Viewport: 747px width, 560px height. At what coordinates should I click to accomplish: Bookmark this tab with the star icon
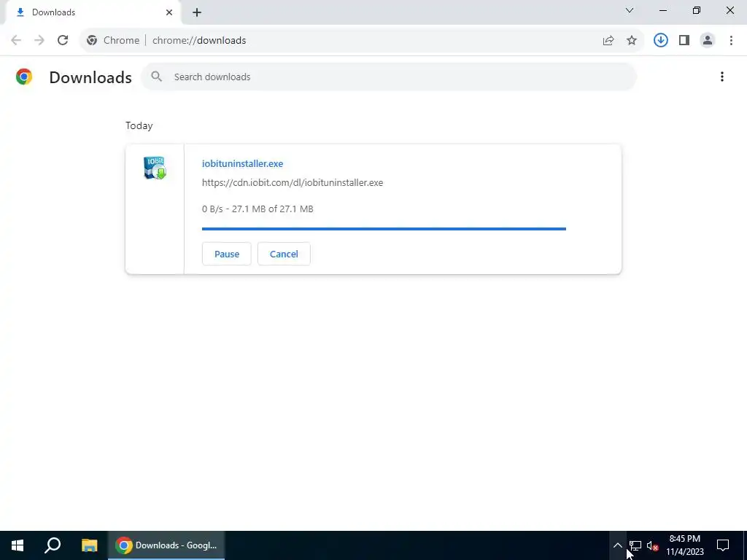coord(632,41)
